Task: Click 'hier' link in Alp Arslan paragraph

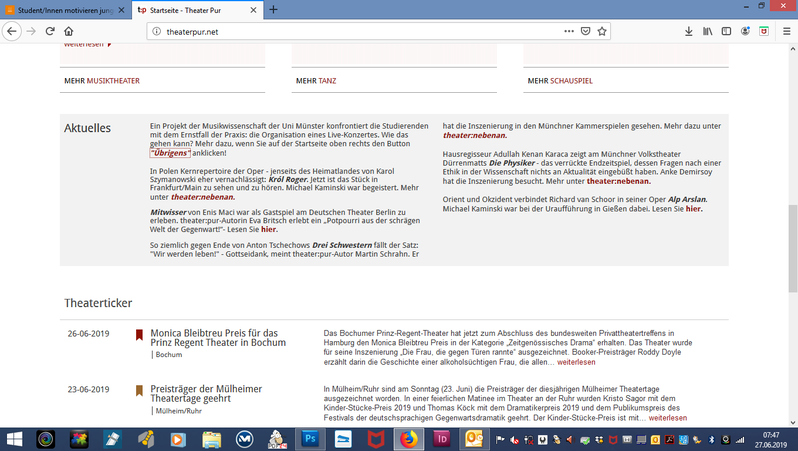Action: coord(694,209)
